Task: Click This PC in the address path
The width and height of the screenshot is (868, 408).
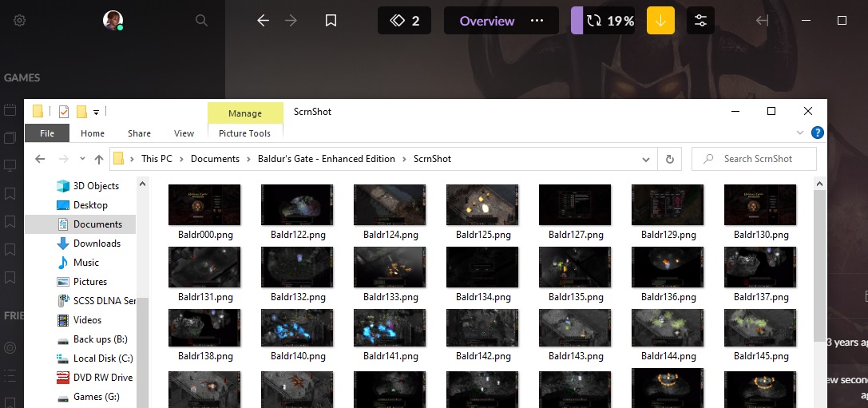Action: pos(157,159)
